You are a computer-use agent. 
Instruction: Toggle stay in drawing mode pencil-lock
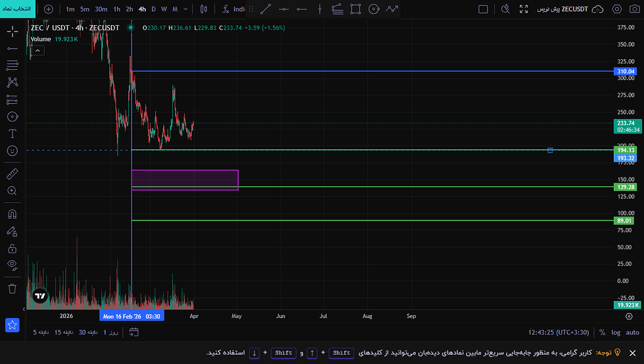[x=13, y=232]
